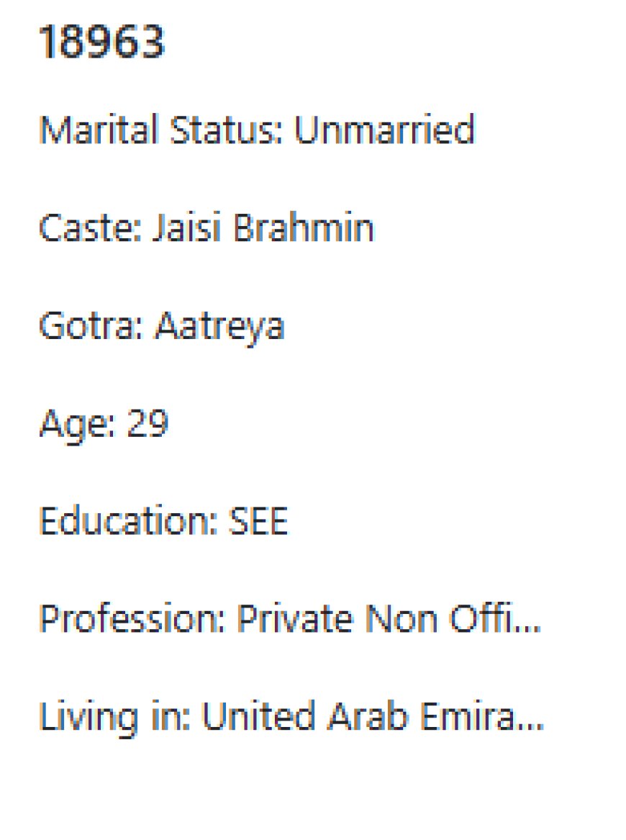
Task: Click the Marital Status label
Action: click(x=160, y=130)
